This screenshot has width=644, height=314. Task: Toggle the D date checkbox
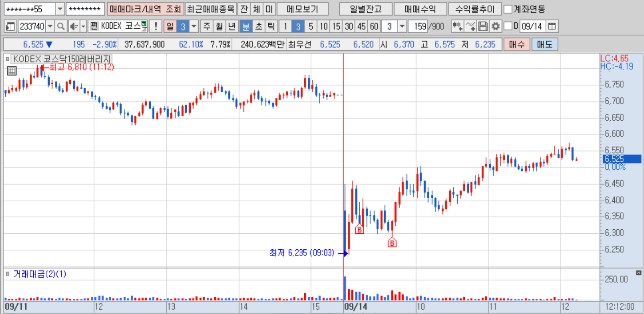click(x=508, y=27)
